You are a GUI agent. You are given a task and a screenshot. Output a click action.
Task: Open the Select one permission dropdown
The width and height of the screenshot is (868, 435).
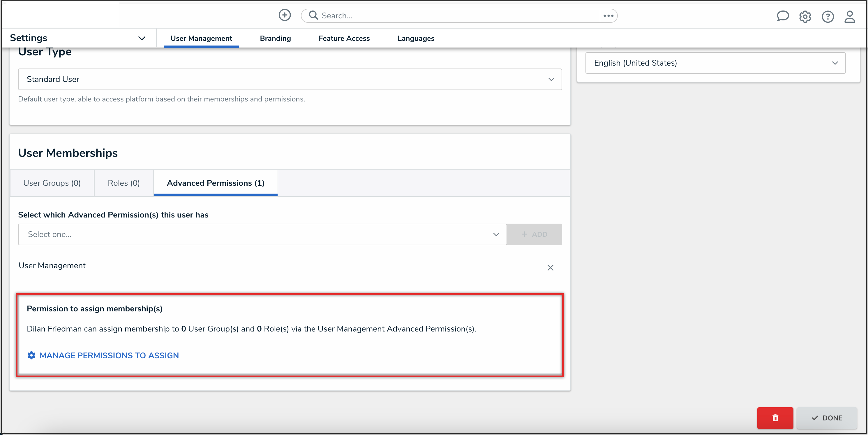(x=262, y=234)
